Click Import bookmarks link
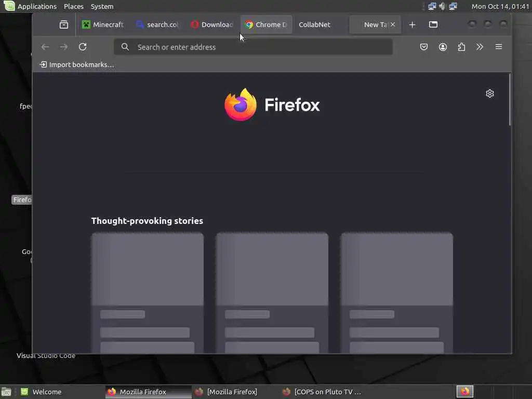The width and height of the screenshot is (532, 399). click(x=77, y=64)
